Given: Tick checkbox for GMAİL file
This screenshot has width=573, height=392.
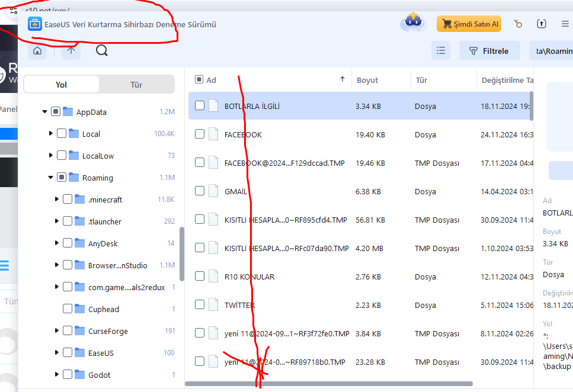Looking at the screenshot, I should (x=200, y=191).
